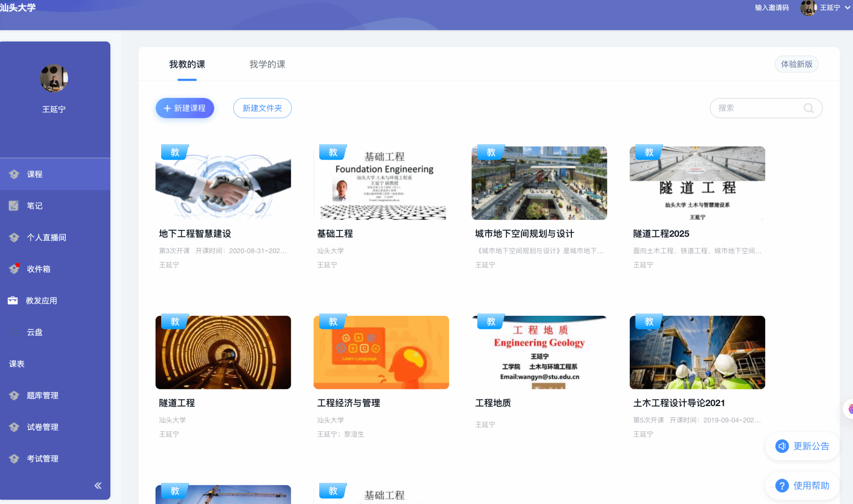Expand user dropdown arrow next to 王延宁
The width and height of the screenshot is (853, 504).
(847, 7)
